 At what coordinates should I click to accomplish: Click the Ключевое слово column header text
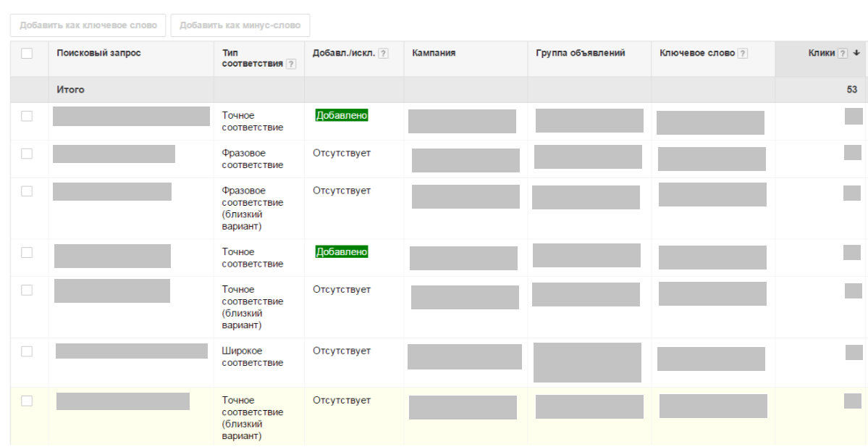pos(696,54)
